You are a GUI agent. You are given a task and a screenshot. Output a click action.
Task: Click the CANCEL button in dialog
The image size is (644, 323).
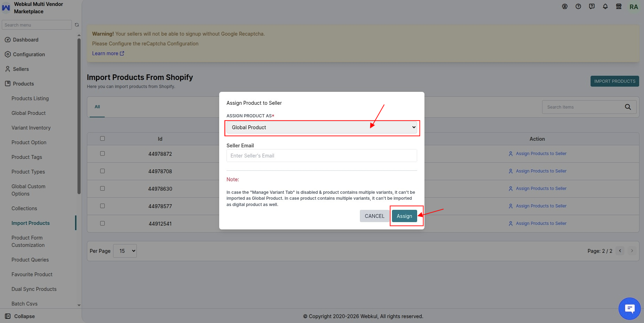(x=375, y=216)
